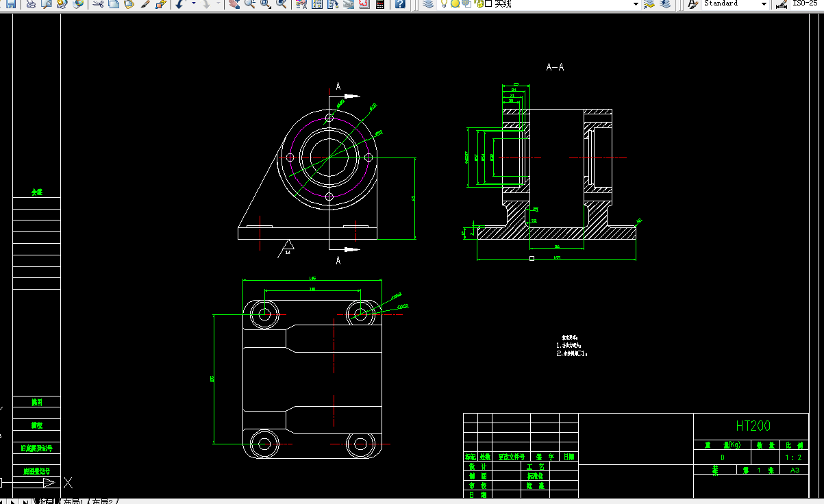Viewport: 824px width, 504px height.
Task: Click the Zoom Previous icon
Action: [x=282, y=4]
